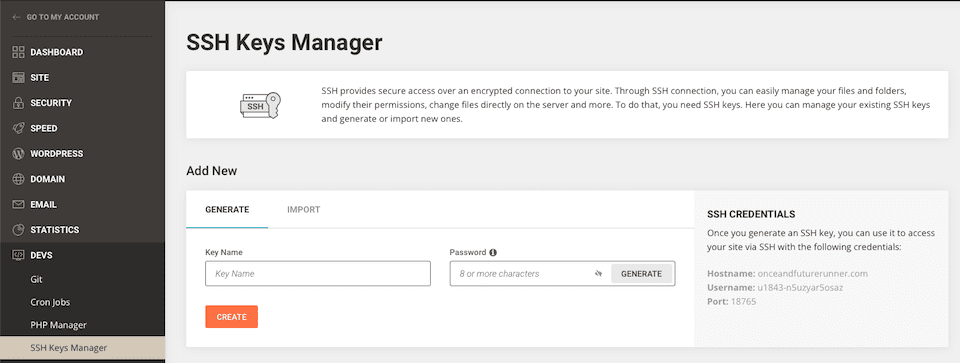960x363 pixels.
Task: Click the Domain globe icon
Action: pos(18,179)
